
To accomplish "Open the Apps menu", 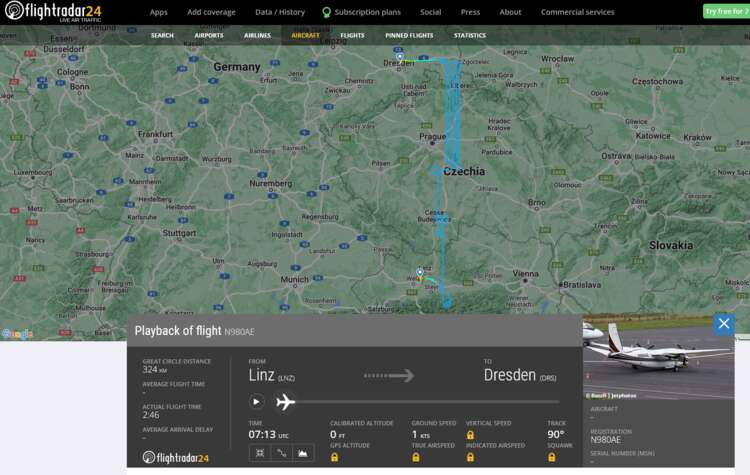I will (158, 12).
